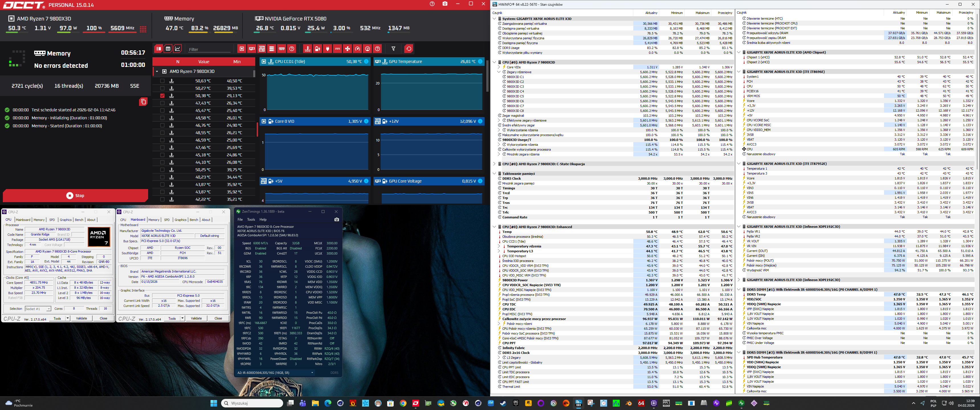This screenshot has width=980, height=410.
Task: Open the OCCT screenshot camera icon
Action: [x=445, y=4]
